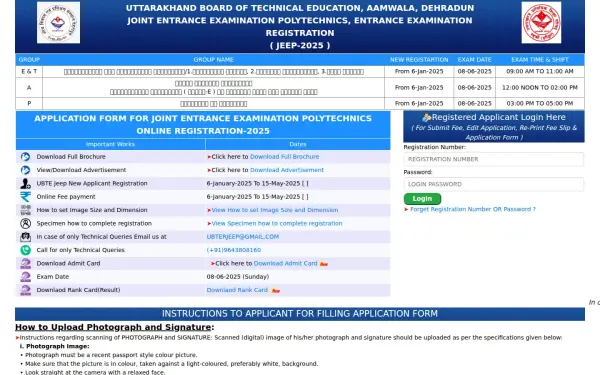Viewport: 600px width, 375px height.
Task: Click the green phone call icon
Action: 25,250
